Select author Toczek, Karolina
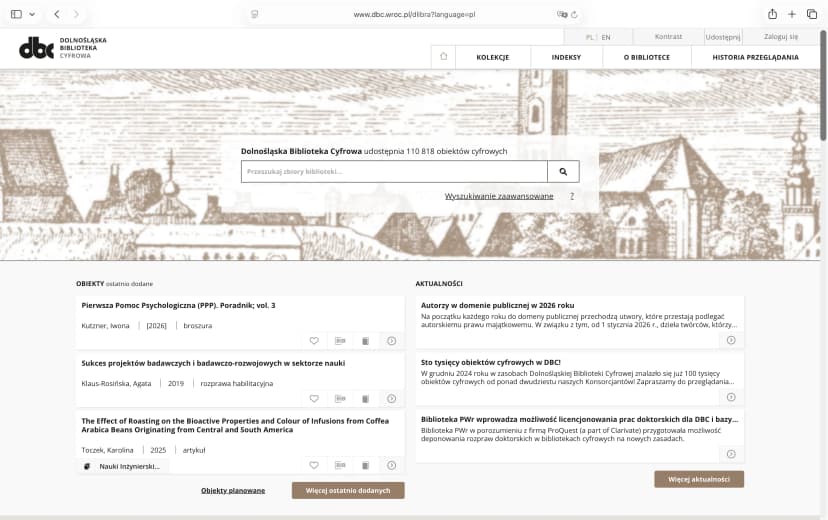The image size is (828, 520). pos(107,450)
